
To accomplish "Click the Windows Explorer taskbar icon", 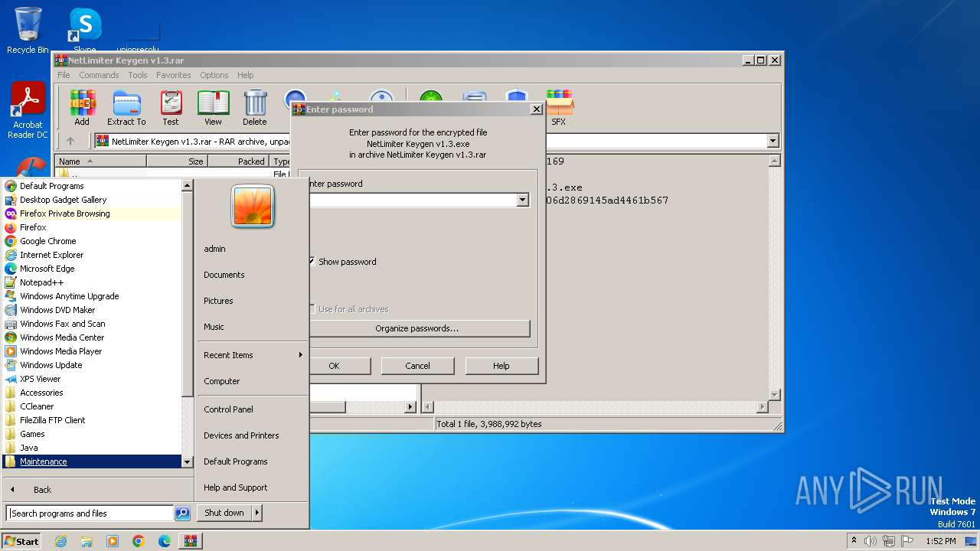I will point(87,541).
